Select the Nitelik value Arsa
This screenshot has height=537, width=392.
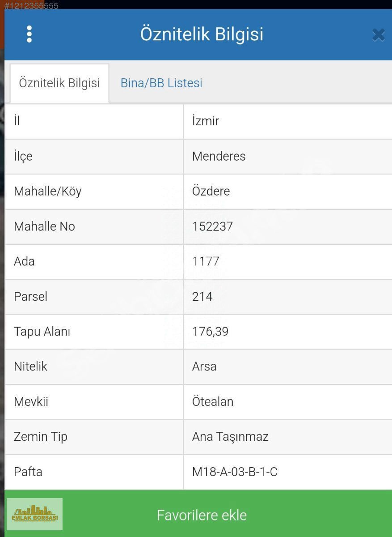pyautogui.click(x=204, y=367)
